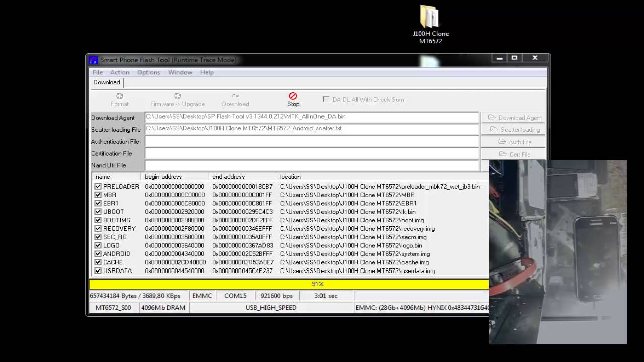The image size is (644, 362).
Task: Click the Nand Util File field
Action: (x=312, y=165)
